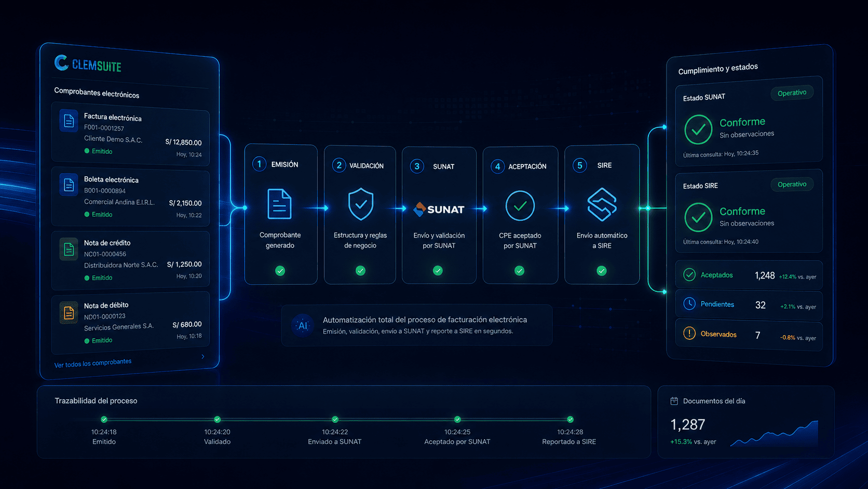Click the green check under Envío y validación
Viewport: 868px width, 489px height.
pyautogui.click(x=438, y=270)
